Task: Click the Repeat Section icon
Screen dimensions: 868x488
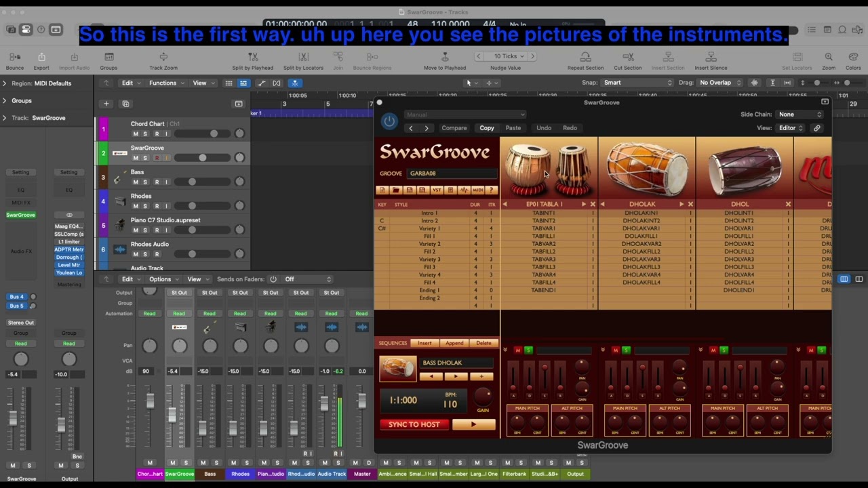Action: tap(585, 57)
